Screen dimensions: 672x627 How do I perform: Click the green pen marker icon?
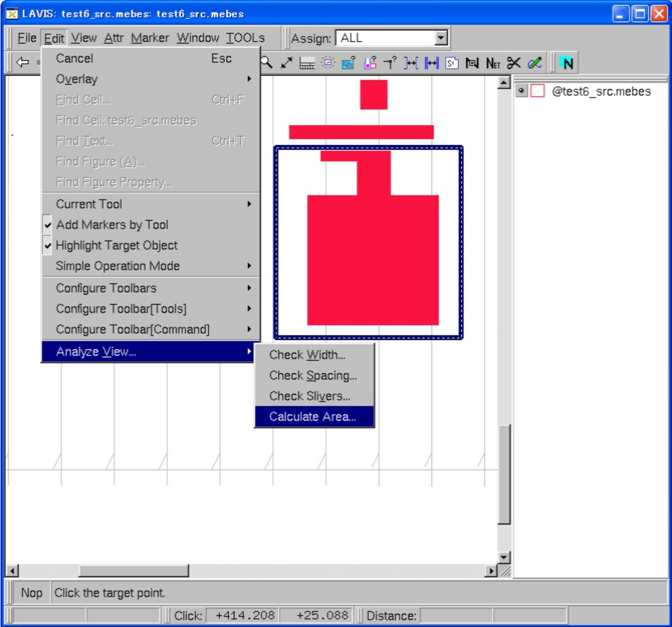[534, 63]
